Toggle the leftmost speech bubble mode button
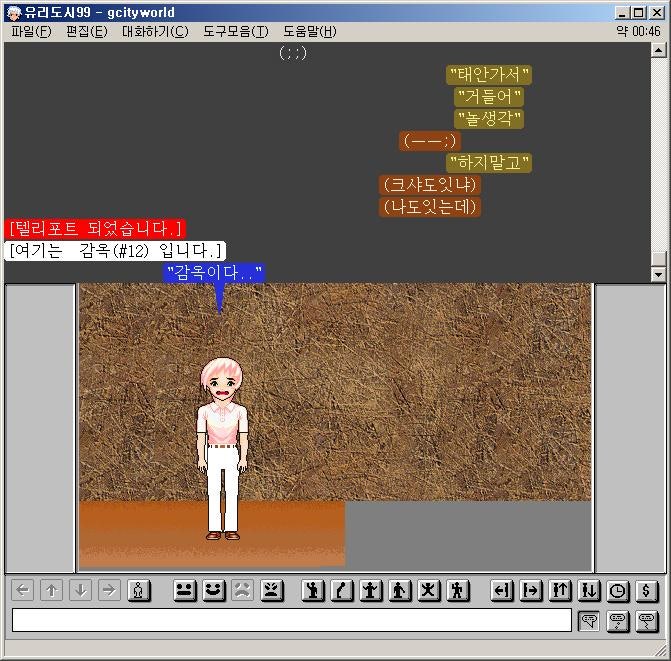 (x=589, y=620)
